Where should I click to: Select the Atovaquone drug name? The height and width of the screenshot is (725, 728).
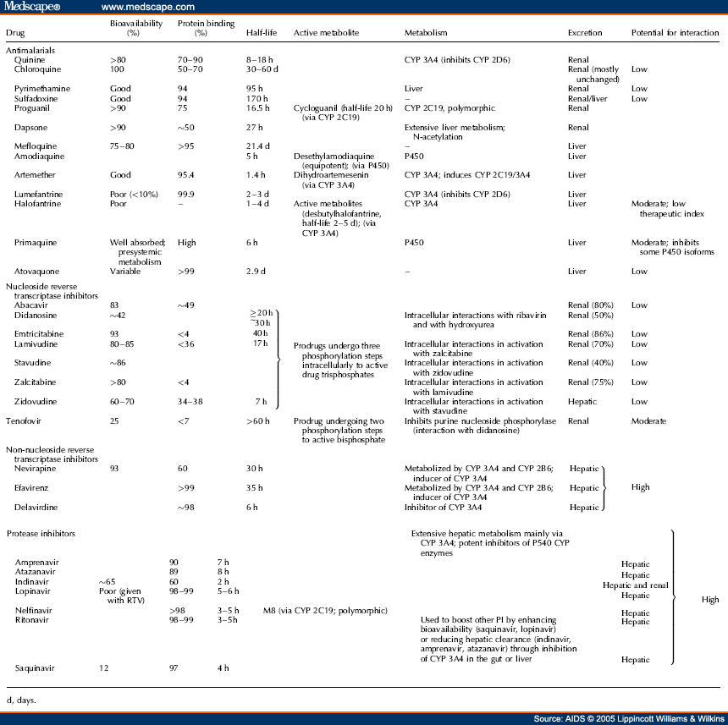coord(37,272)
